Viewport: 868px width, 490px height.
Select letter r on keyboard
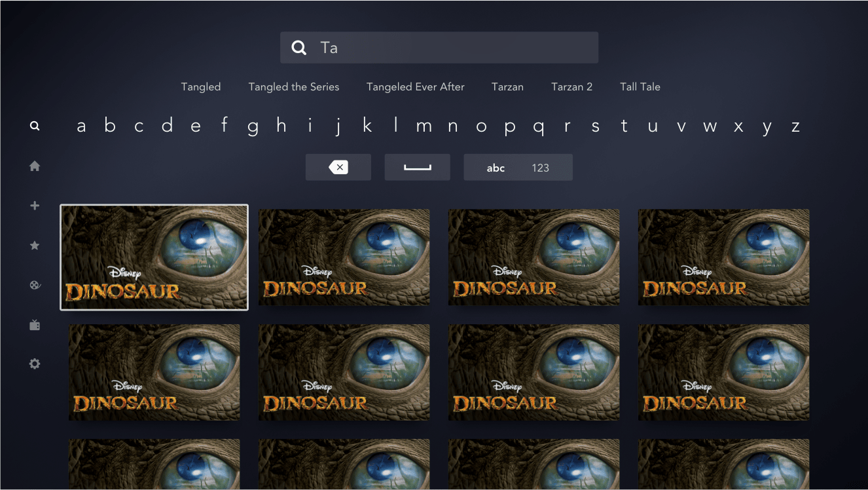point(567,126)
